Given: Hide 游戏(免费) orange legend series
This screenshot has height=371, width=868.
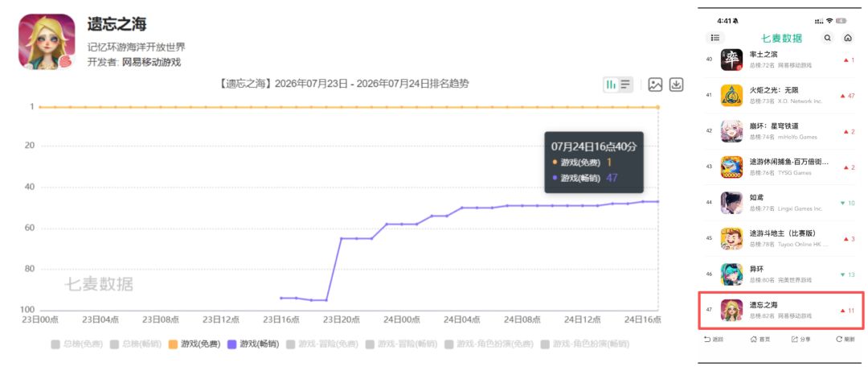Looking at the screenshot, I should (x=194, y=344).
